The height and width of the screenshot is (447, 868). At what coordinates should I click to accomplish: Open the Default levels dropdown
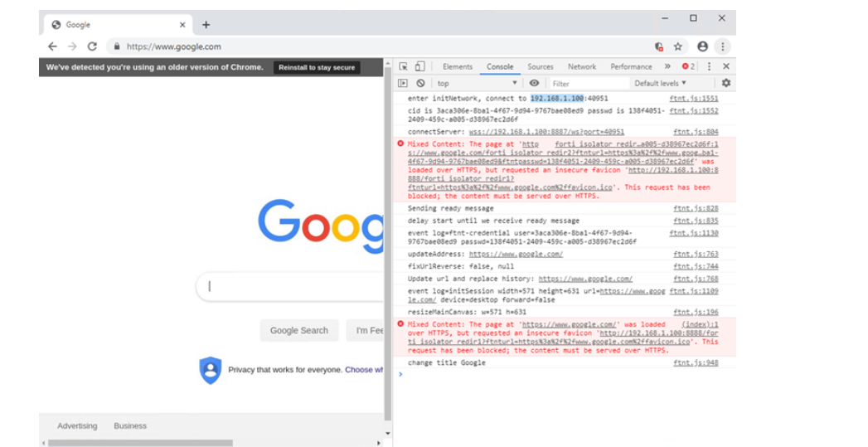(x=661, y=84)
